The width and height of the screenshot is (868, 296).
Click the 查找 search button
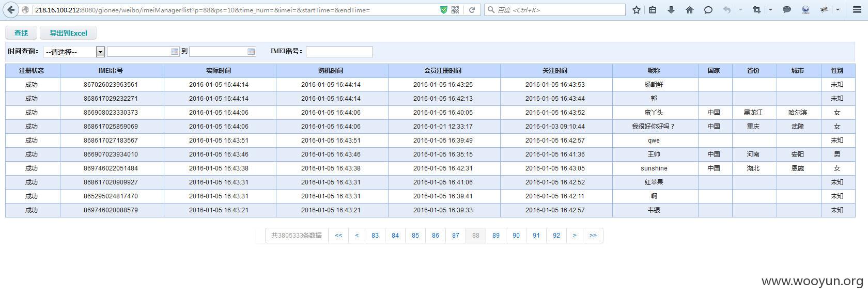pos(21,33)
